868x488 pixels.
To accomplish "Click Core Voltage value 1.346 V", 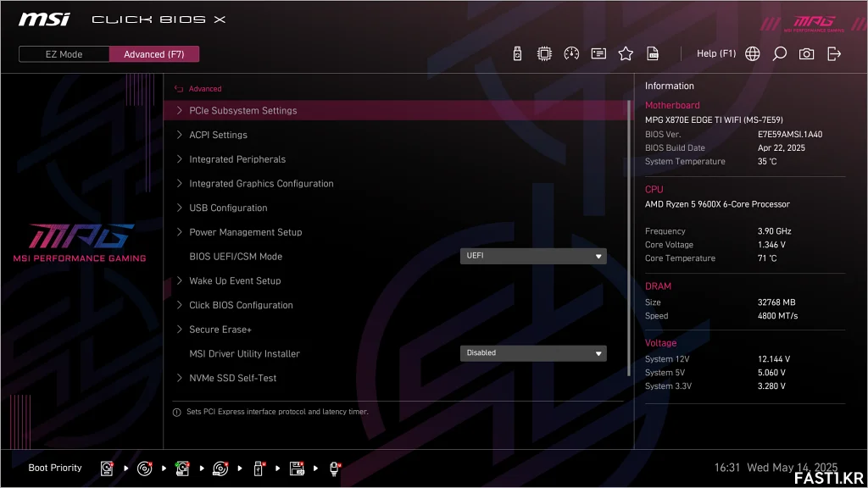I will coord(771,245).
